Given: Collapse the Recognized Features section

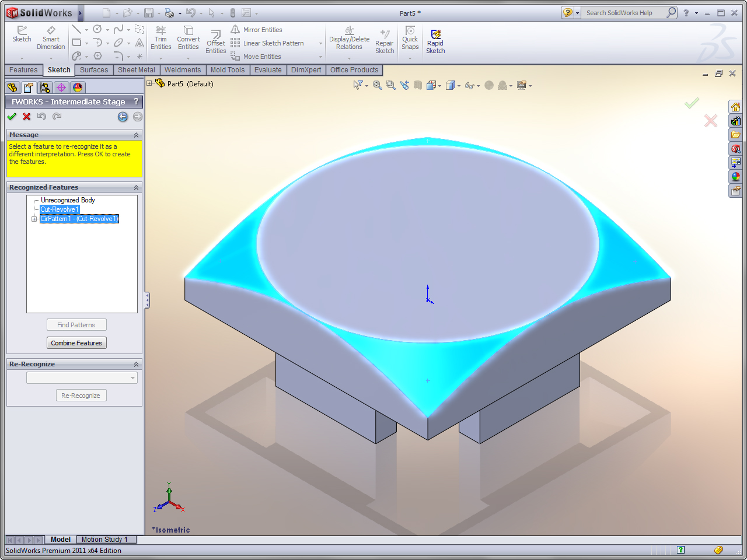Looking at the screenshot, I should pyautogui.click(x=136, y=188).
